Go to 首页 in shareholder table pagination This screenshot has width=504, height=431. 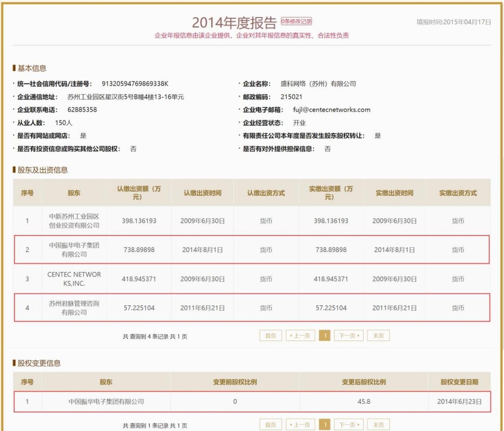[x=271, y=335]
